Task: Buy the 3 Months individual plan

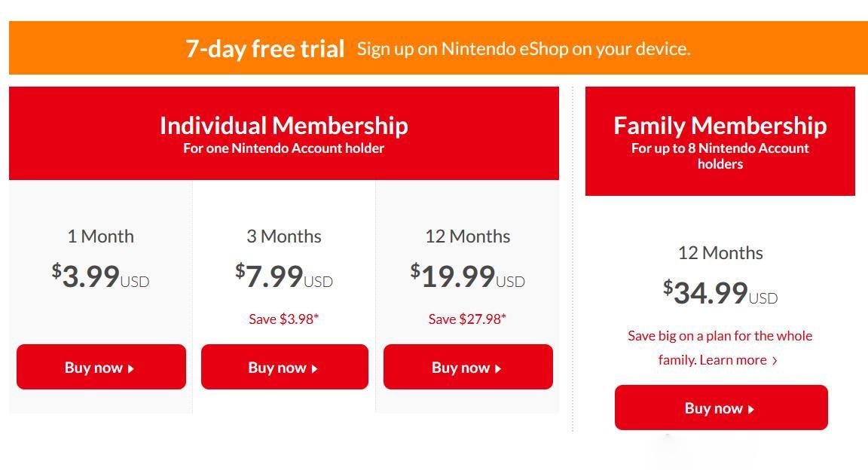Action: click(x=284, y=367)
